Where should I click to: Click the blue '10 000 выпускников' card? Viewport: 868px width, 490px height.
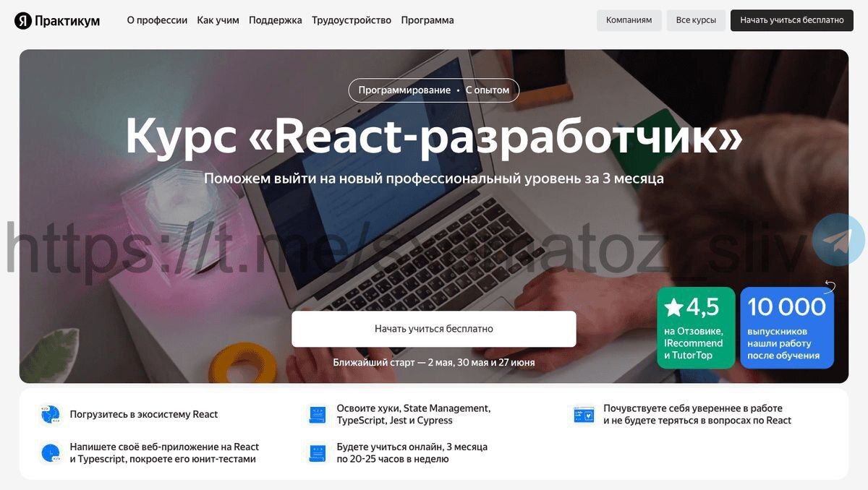[787, 328]
